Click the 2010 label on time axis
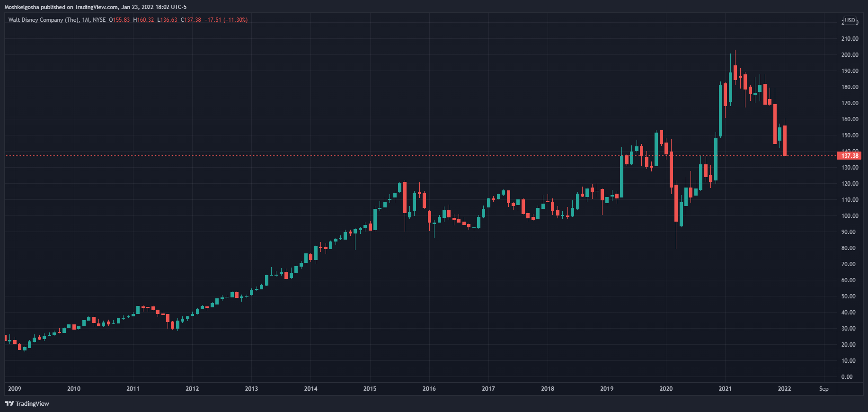This screenshot has height=412, width=868. [x=74, y=389]
